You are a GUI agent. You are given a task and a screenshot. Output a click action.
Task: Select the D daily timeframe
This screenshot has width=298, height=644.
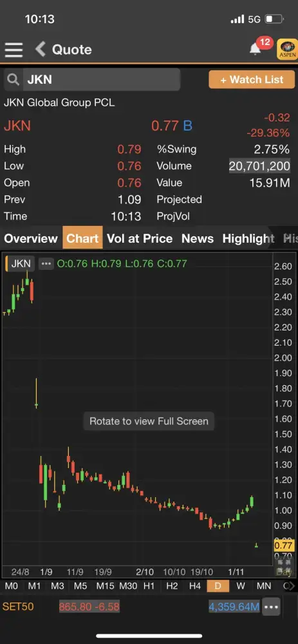218,585
